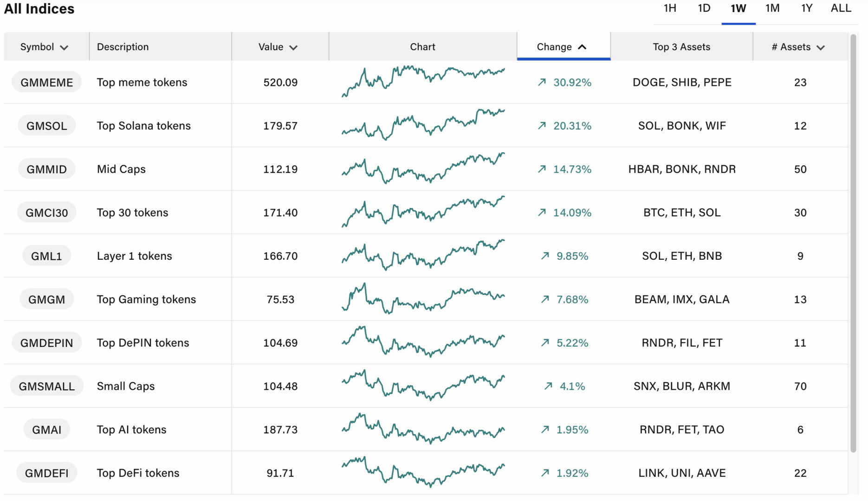The image size is (868, 501).
Task: Switch to the 1M timeframe
Action: (772, 8)
